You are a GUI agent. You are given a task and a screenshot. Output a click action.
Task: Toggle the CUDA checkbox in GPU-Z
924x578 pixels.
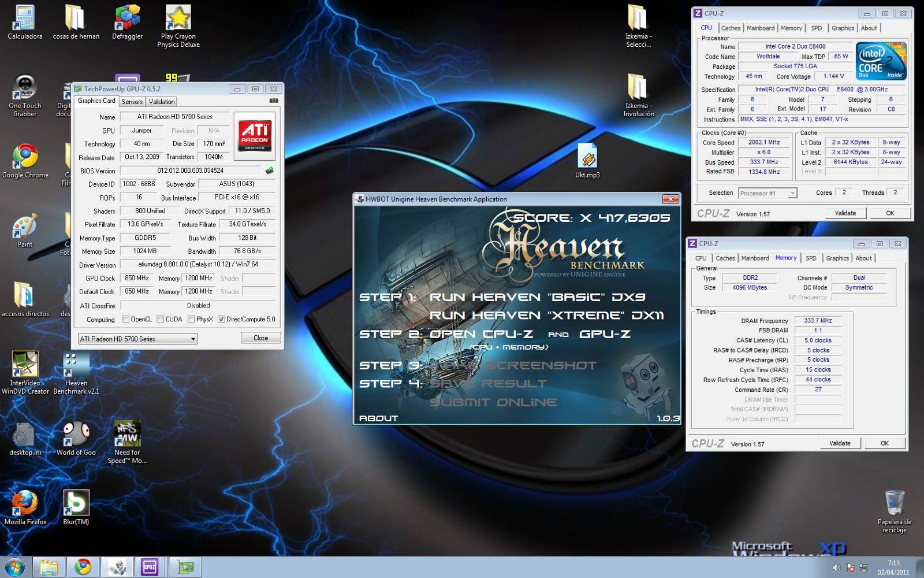coord(160,319)
